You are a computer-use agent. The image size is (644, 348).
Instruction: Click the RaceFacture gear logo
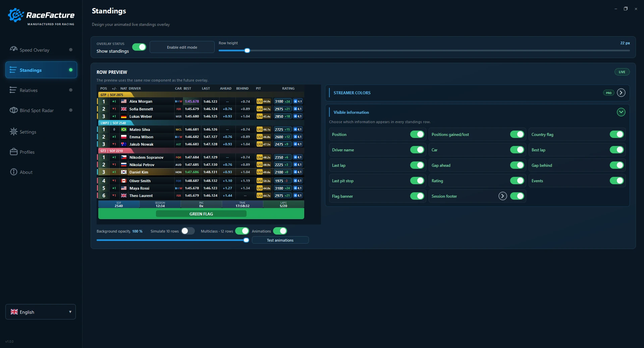coord(16,15)
